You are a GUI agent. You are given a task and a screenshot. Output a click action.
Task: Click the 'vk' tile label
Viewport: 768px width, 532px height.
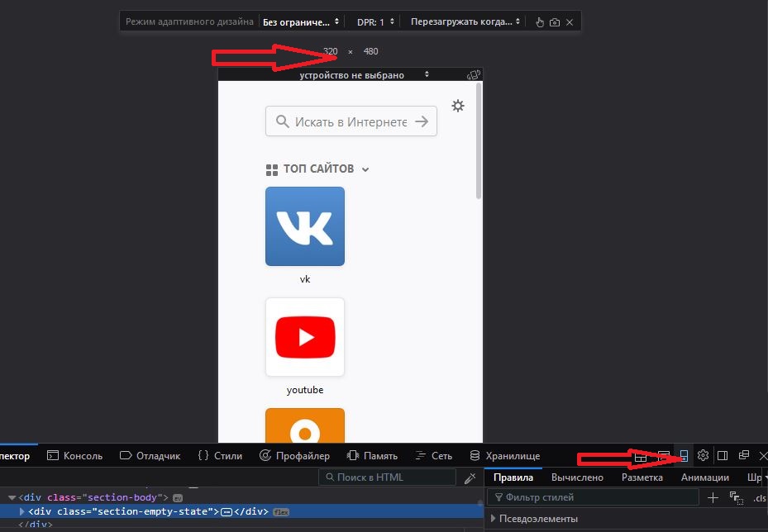tap(305, 279)
